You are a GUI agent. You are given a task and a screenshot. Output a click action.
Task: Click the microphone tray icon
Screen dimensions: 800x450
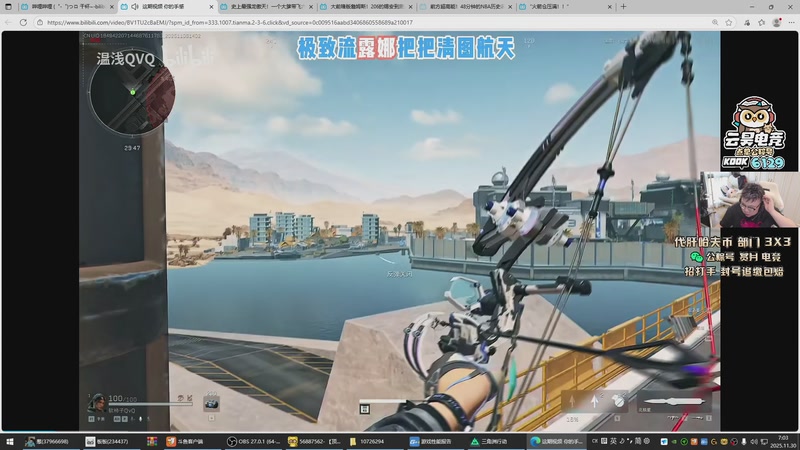pyautogui.click(x=744, y=441)
